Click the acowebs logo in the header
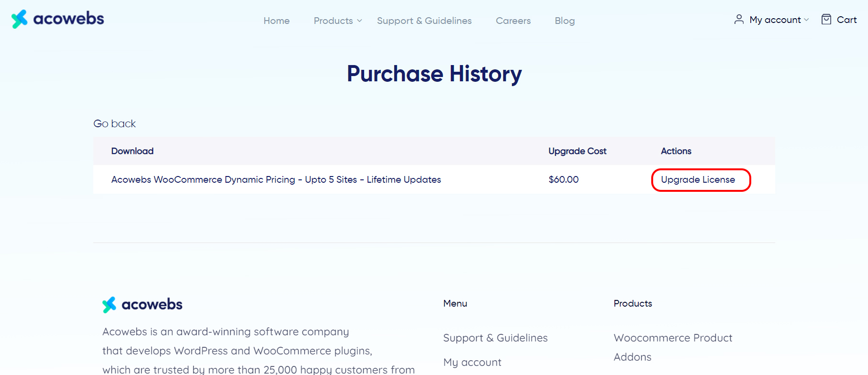 point(57,19)
